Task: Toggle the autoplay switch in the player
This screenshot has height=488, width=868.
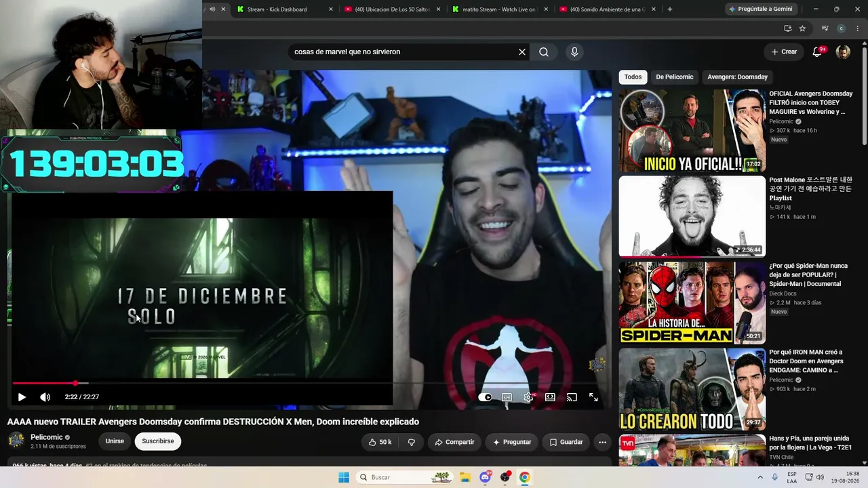Action: (485, 397)
